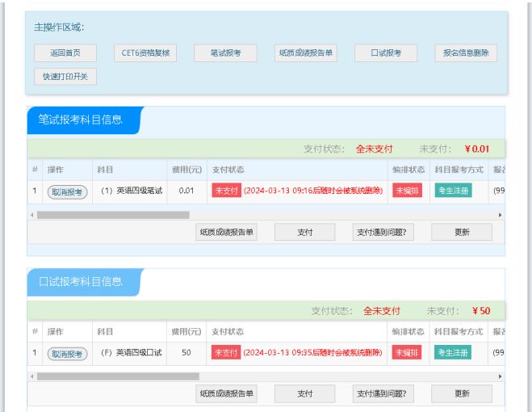Click the 0.01 fee cell
532x412 pixels.
coord(186,191)
